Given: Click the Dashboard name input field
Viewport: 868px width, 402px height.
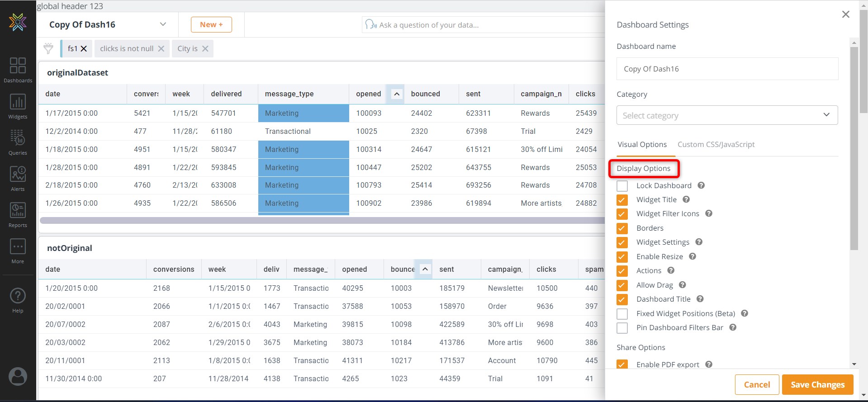Looking at the screenshot, I should [x=727, y=69].
